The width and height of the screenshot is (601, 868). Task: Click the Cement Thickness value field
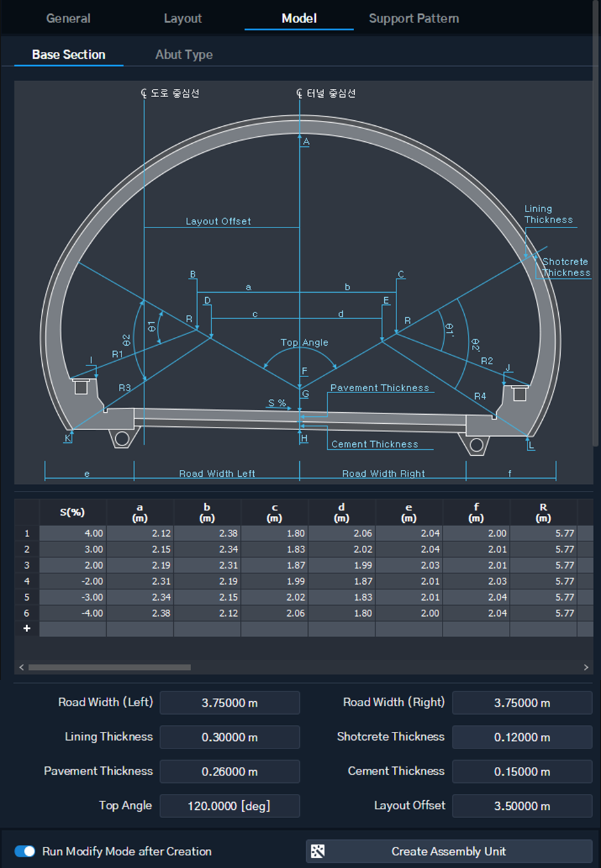[522, 772]
